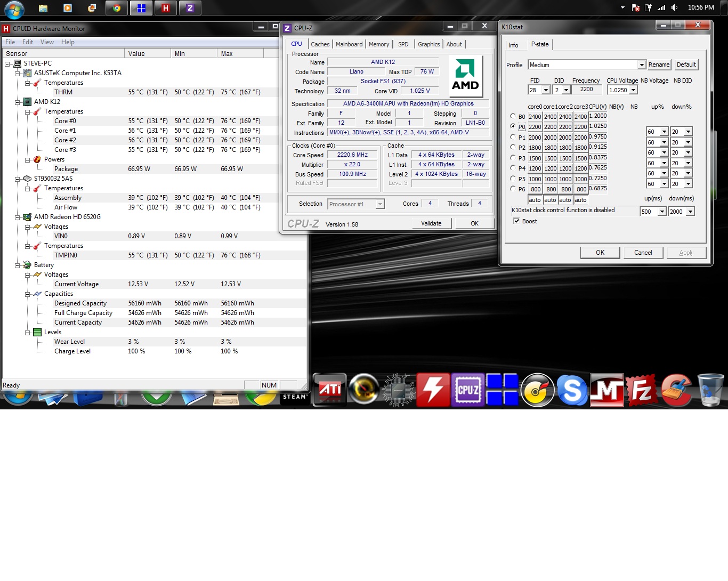Screen dimensions: 728x581
Task: Select the P6 state radio button
Action: [x=513, y=189]
